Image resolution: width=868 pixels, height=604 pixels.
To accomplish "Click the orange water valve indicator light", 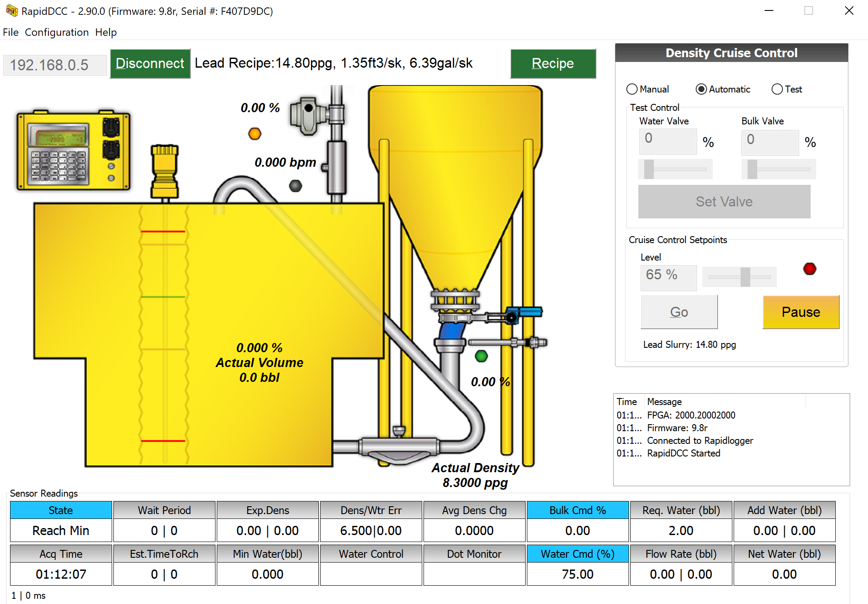I will click(255, 134).
